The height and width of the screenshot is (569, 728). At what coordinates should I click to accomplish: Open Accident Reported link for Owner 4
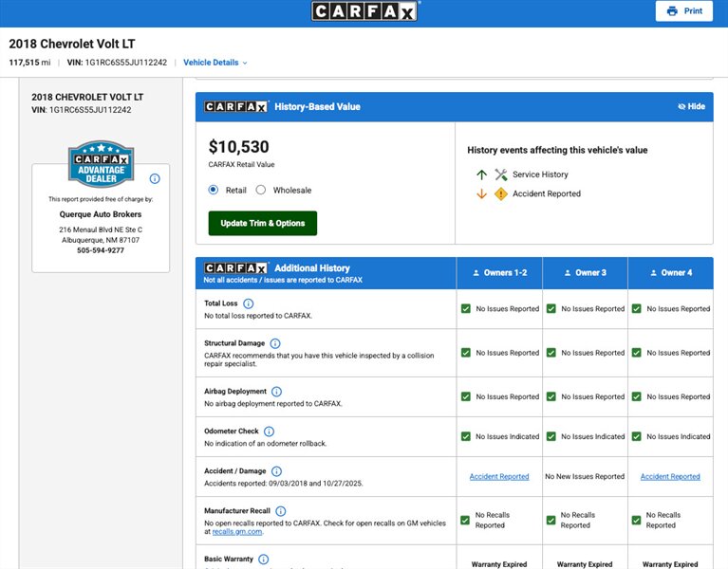click(x=670, y=477)
